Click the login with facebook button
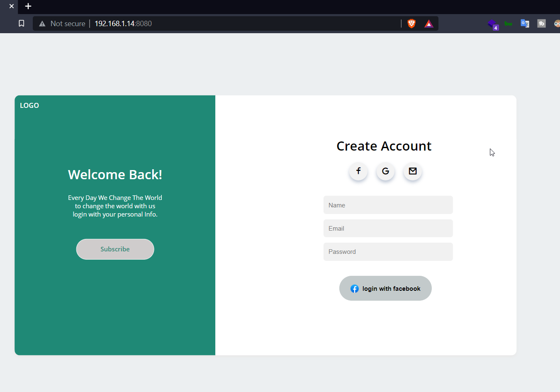The image size is (560, 392). coord(385,288)
